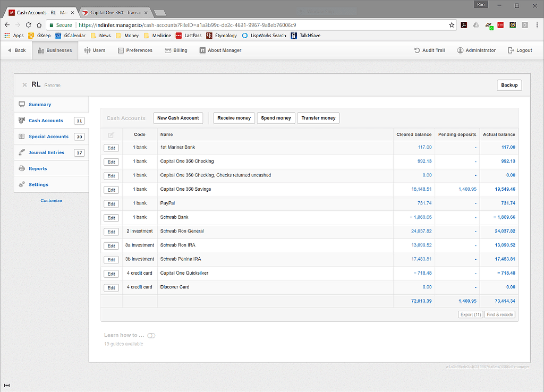Click inside the browser address bar
Screen dimensions: 544x392
pos(212,24)
